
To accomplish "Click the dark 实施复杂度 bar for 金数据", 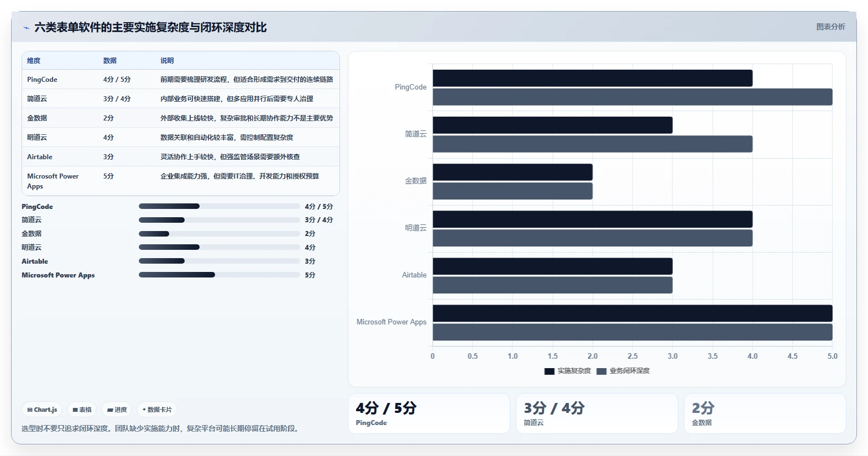I will tap(513, 172).
